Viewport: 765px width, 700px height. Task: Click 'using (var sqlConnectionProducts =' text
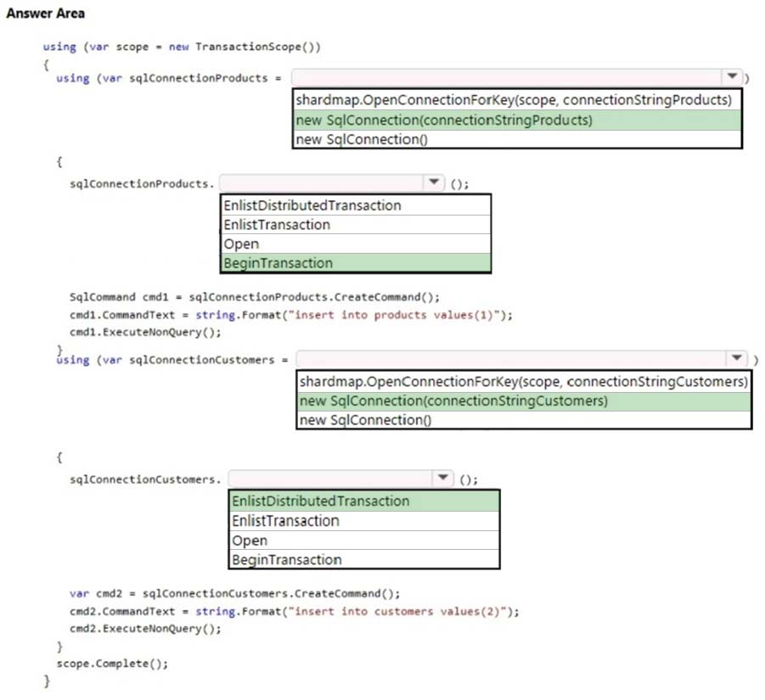pyautogui.click(x=169, y=78)
